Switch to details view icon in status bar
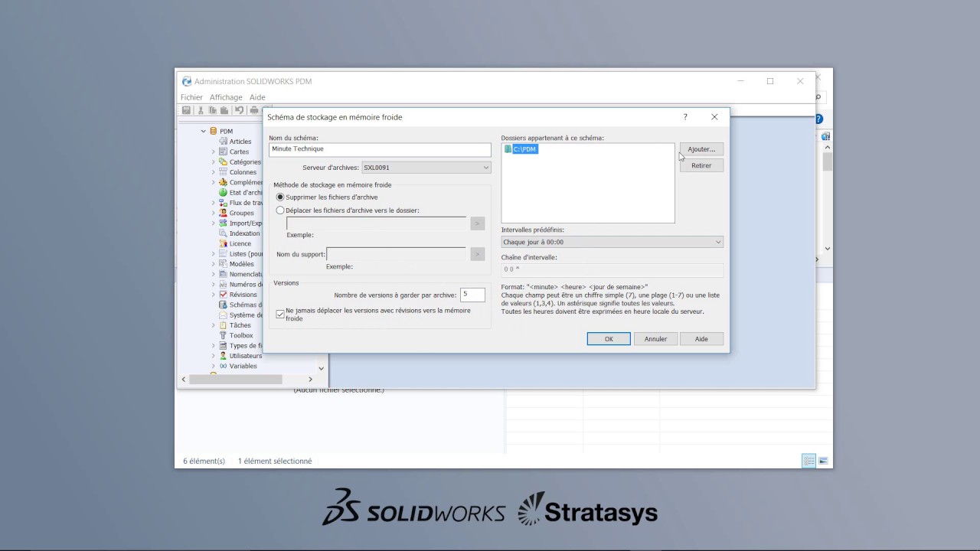Viewport: 980px width, 551px height. pyautogui.click(x=809, y=461)
